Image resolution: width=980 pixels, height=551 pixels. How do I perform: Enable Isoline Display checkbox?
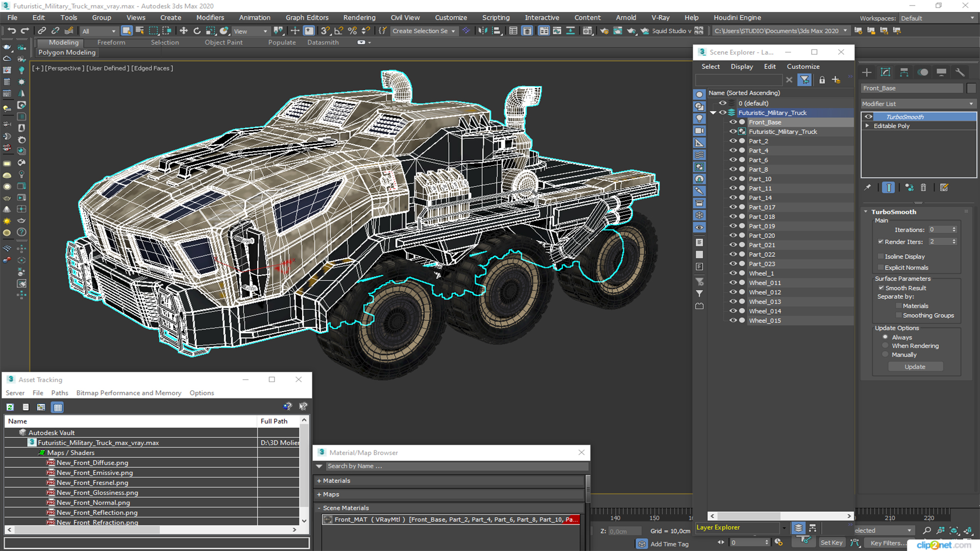click(880, 257)
